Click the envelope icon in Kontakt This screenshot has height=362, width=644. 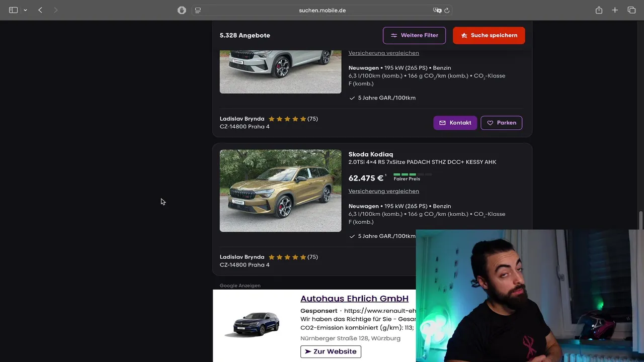pyautogui.click(x=442, y=123)
